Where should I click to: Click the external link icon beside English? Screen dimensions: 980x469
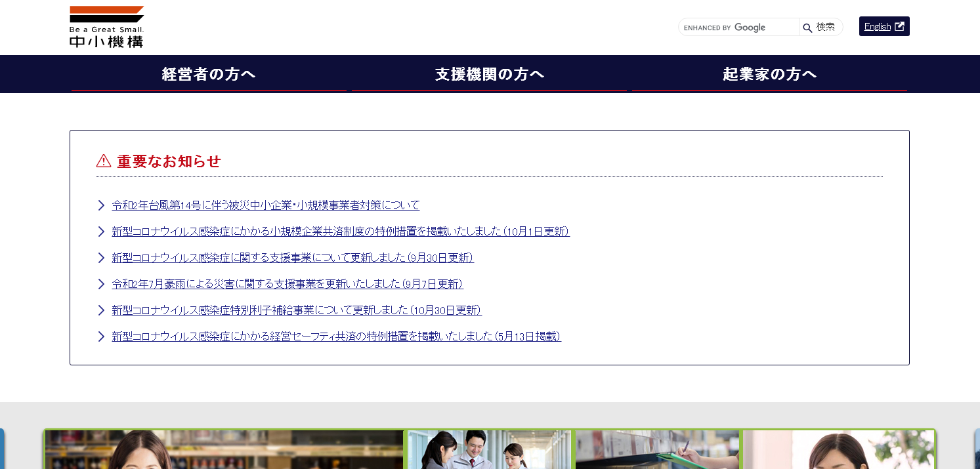900,26
